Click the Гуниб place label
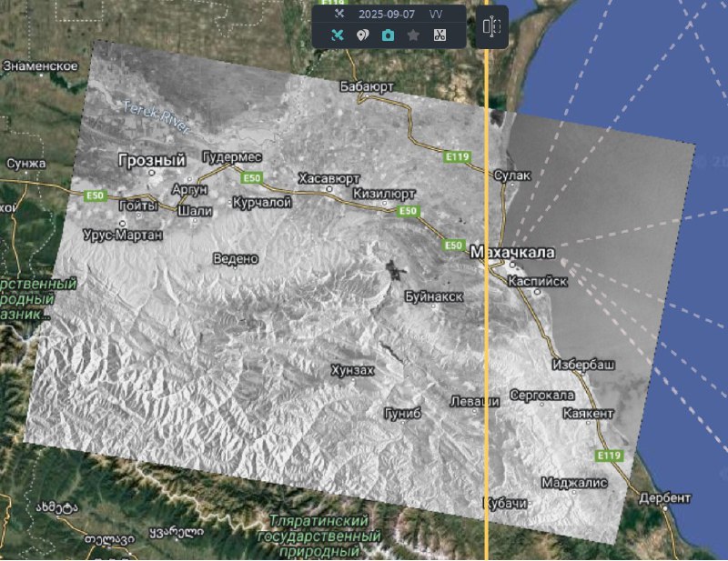Image resolution: width=728 pixels, height=561 pixels. [x=403, y=413]
